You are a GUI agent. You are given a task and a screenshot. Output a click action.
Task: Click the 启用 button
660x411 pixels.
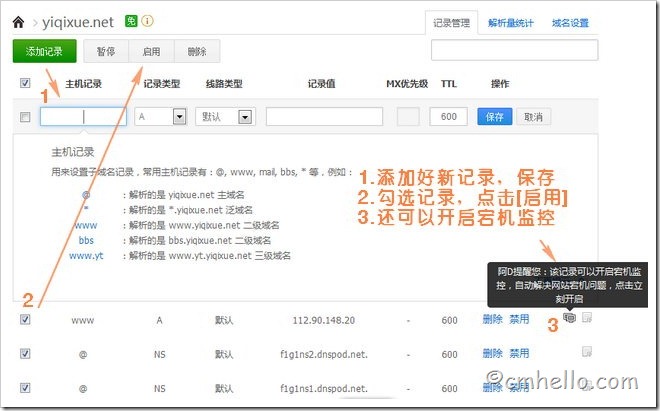pos(151,51)
